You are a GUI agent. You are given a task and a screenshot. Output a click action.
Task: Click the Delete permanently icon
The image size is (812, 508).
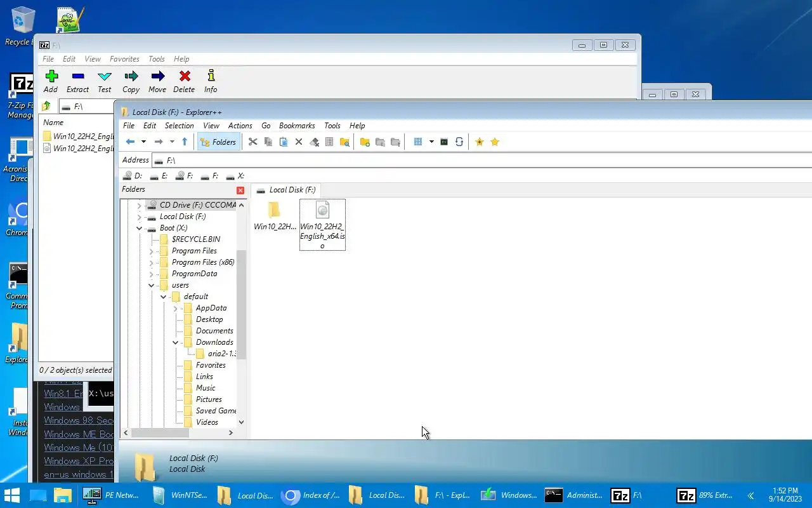click(314, 142)
